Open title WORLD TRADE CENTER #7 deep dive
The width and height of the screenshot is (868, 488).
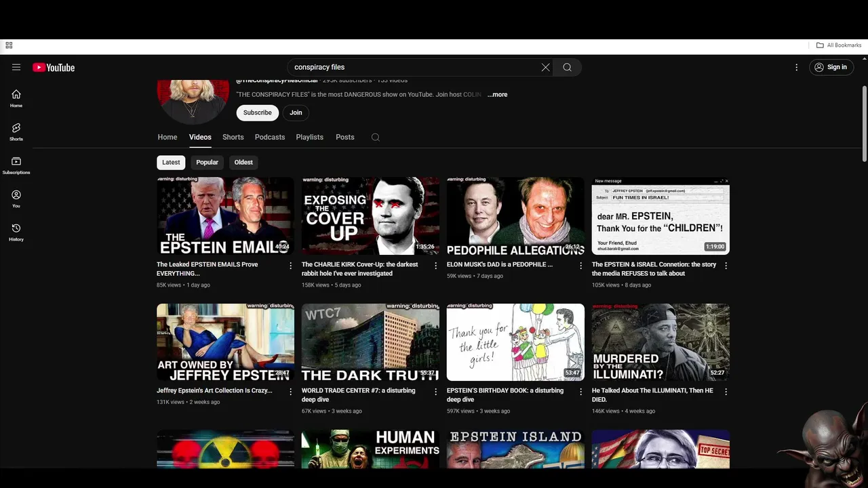(x=358, y=395)
